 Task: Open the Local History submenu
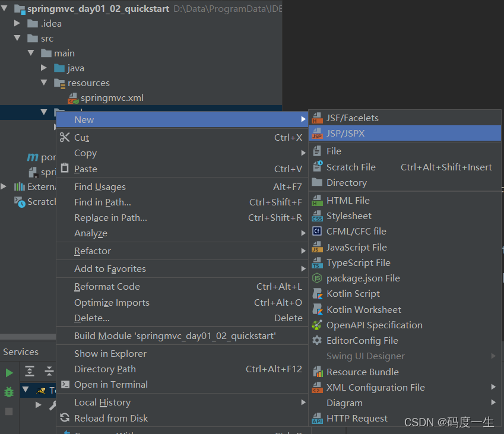[x=182, y=403]
